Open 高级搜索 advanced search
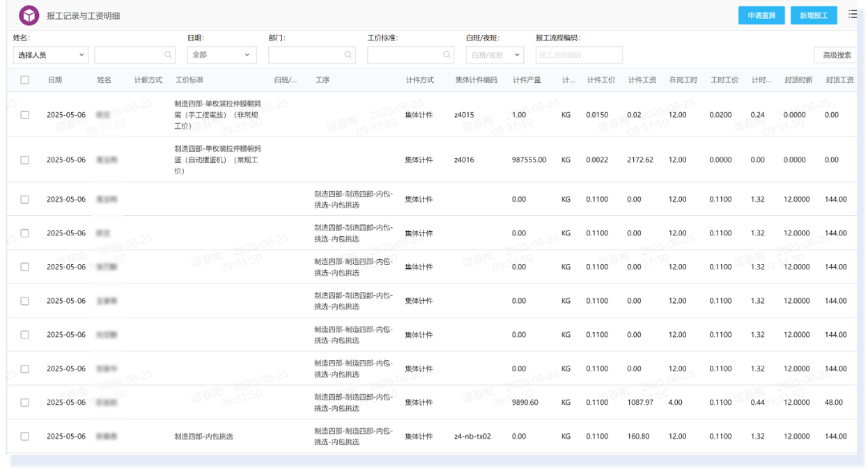This screenshot has height=468, width=868. (x=837, y=55)
